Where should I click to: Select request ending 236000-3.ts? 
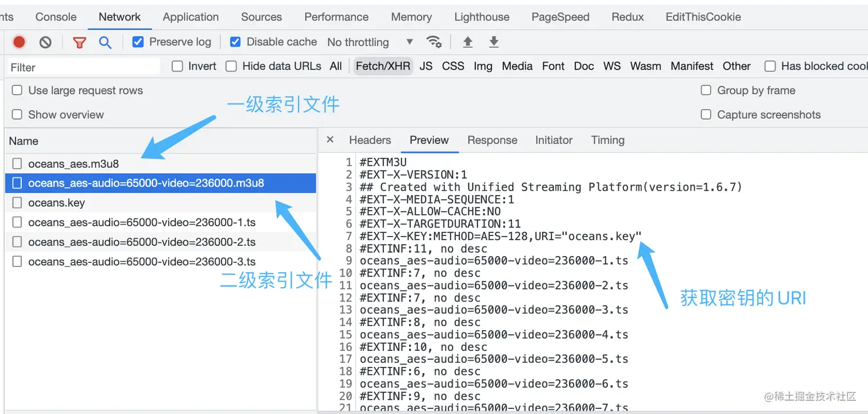(x=161, y=261)
